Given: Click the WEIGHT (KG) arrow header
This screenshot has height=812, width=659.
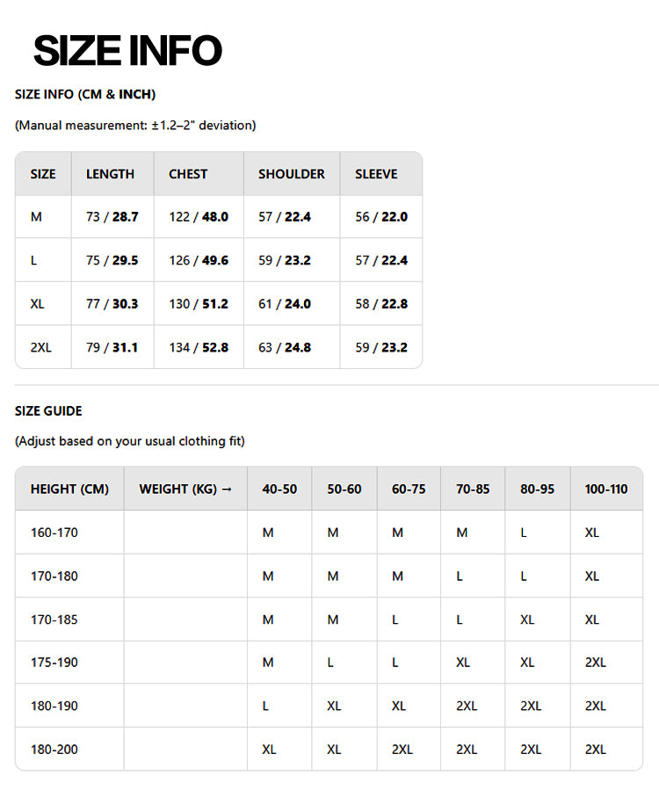Looking at the screenshot, I should pyautogui.click(x=185, y=489).
